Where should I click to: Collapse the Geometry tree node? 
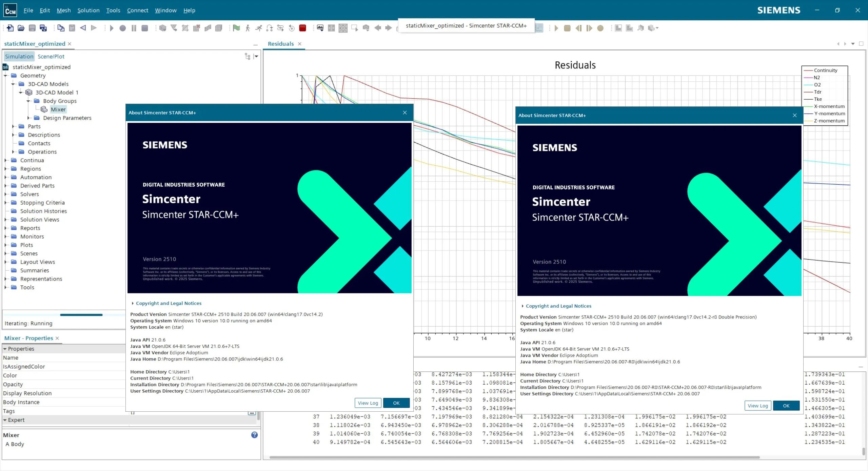pyautogui.click(x=6, y=76)
